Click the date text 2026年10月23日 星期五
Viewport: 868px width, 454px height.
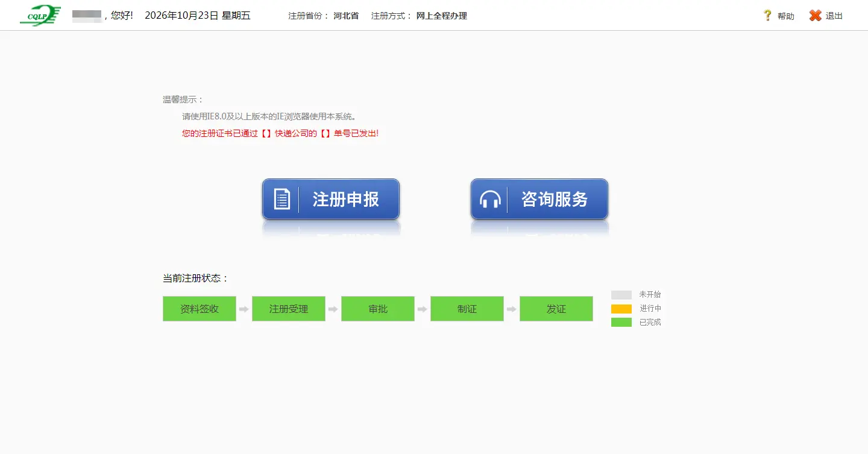point(198,16)
